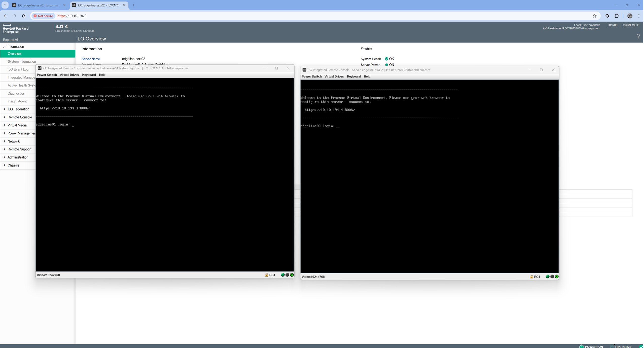Open a new browser tab
Viewport: 644px width, 348px height.
pos(133,5)
